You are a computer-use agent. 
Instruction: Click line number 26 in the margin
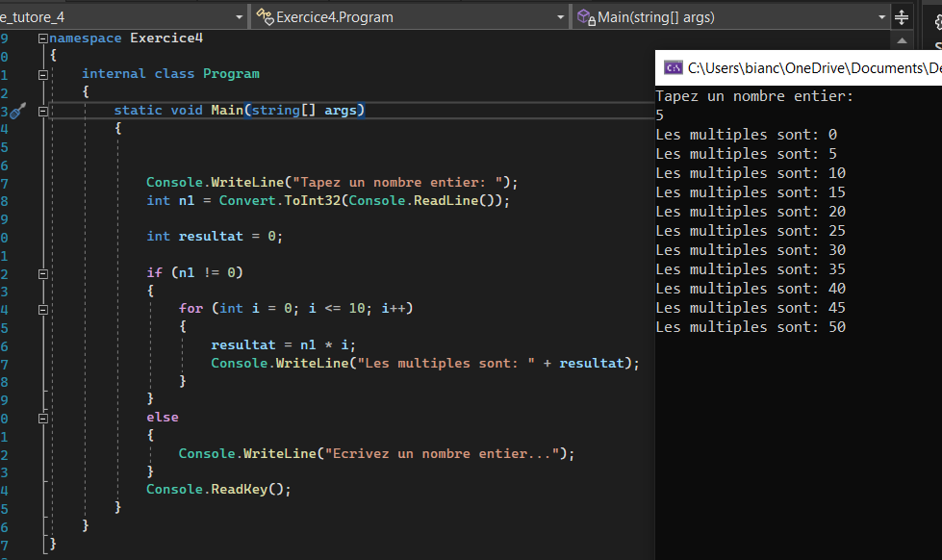pos(6,343)
